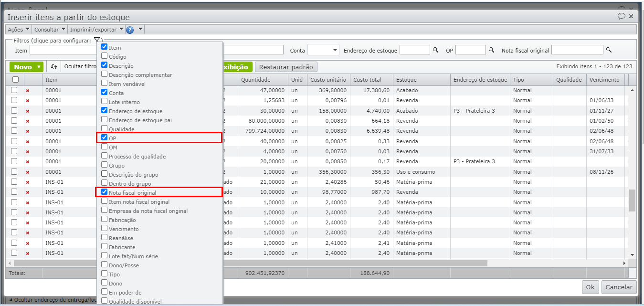Screen dimensions: 644x306
Task: Sort by the Quantidade column header
Action: (263, 80)
